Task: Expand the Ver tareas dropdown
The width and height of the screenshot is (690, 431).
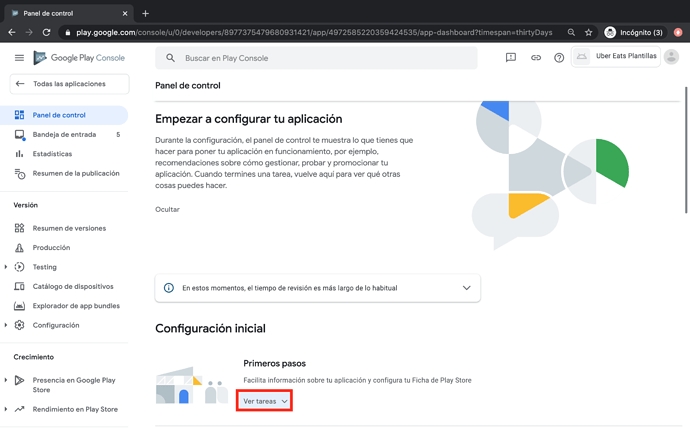Action: pyautogui.click(x=265, y=401)
